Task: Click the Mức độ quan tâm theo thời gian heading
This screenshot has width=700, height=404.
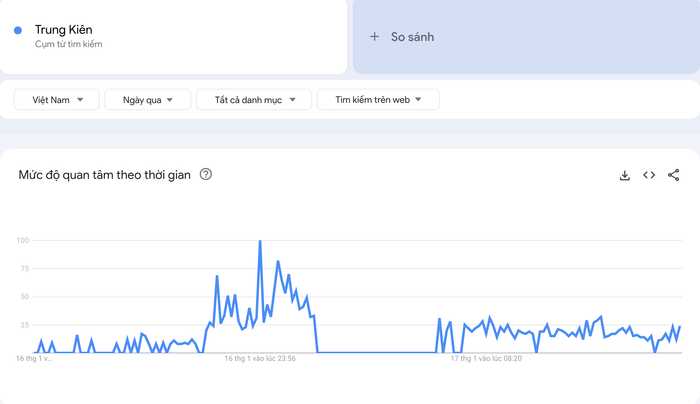Action: click(x=104, y=175)
